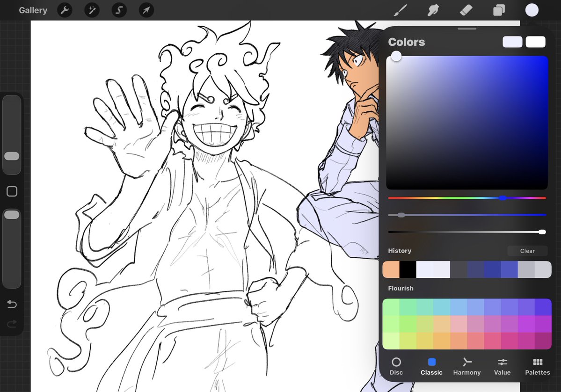Open the Adjustments magic wand menu

(x=92, y=10)
